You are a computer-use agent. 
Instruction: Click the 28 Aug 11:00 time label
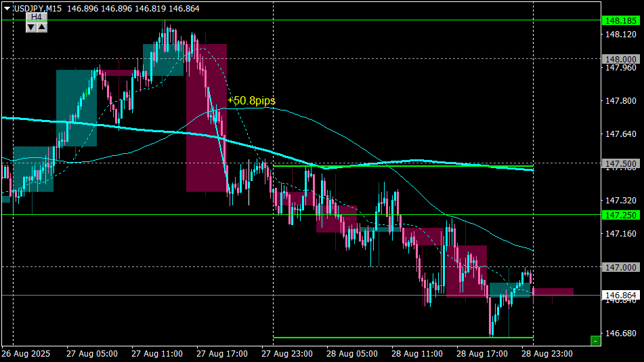(x=417, y=354)
